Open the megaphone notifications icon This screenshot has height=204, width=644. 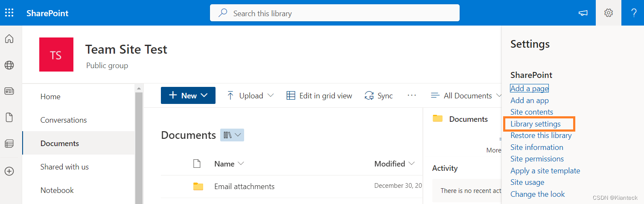(583, 13)
